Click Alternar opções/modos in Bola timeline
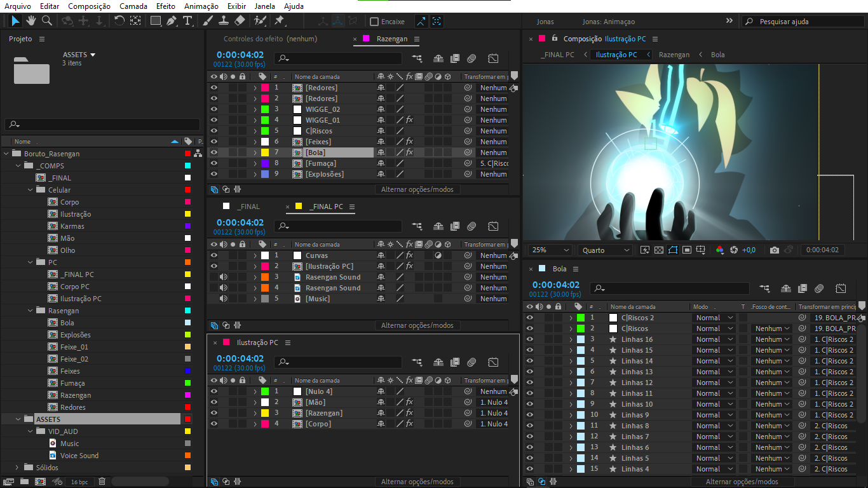The image size is (868, 488). coord(742,482)
